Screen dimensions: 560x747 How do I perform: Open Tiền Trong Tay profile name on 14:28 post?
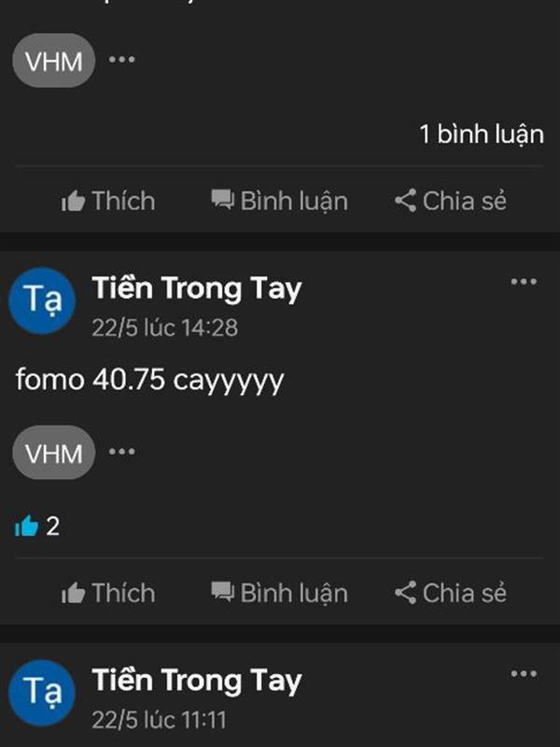(197, 289)
